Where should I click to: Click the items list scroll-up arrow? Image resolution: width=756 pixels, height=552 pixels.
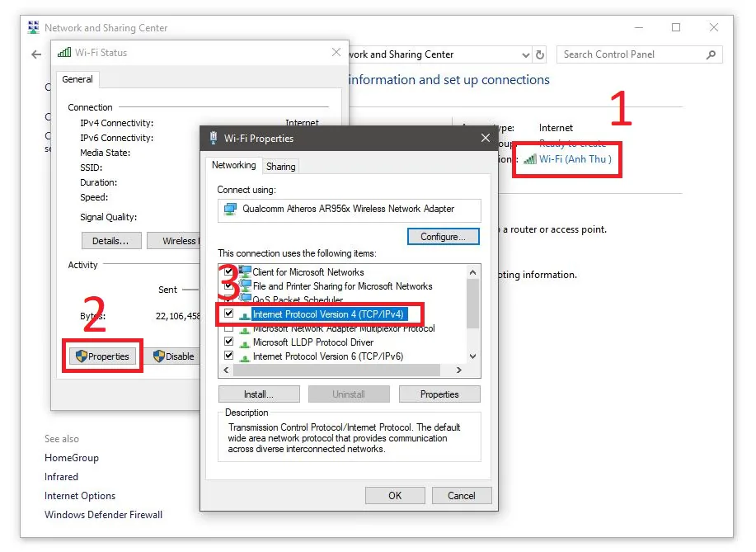473,272
